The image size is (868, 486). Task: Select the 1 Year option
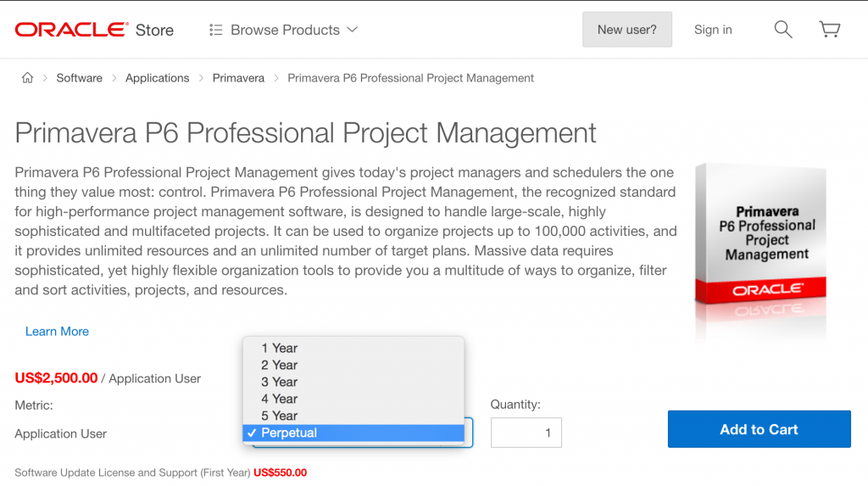point(353,348)
